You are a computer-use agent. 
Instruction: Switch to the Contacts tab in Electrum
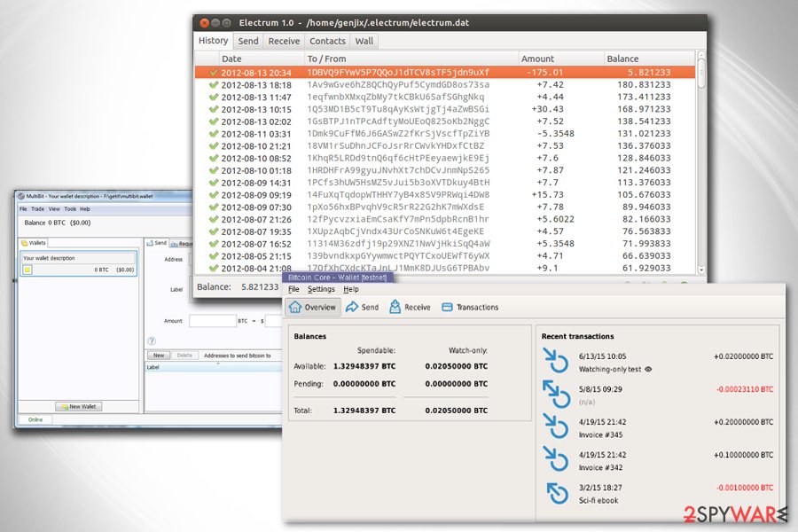click(x=327, y=42)
